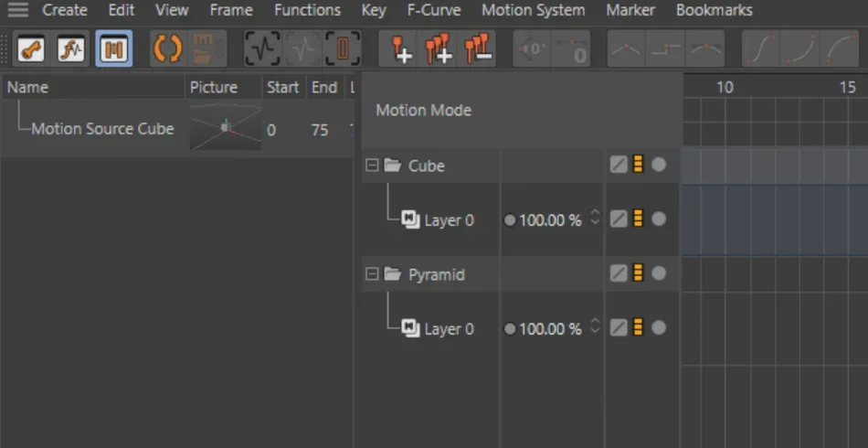Open the Frame menu
868x448 pixels.
click(x=231, y=10)
